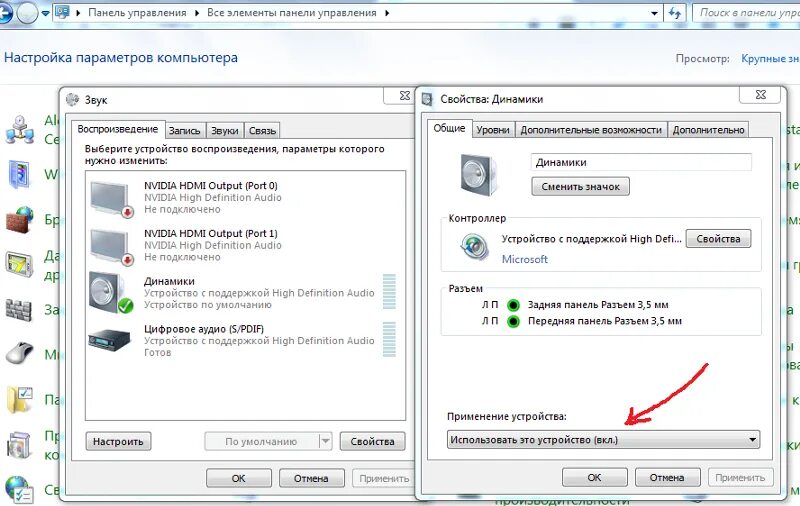Select NVIDIA HDMI Output (Port 0) device icon
The image size is (800, 506).
coord(112,199)
